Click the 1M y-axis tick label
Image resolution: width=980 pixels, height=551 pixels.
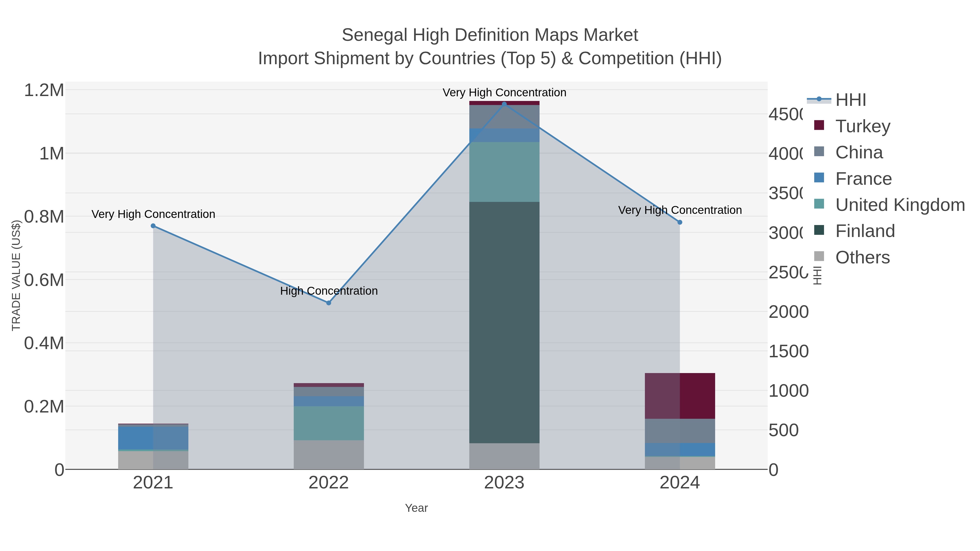[x=52, y=154]
